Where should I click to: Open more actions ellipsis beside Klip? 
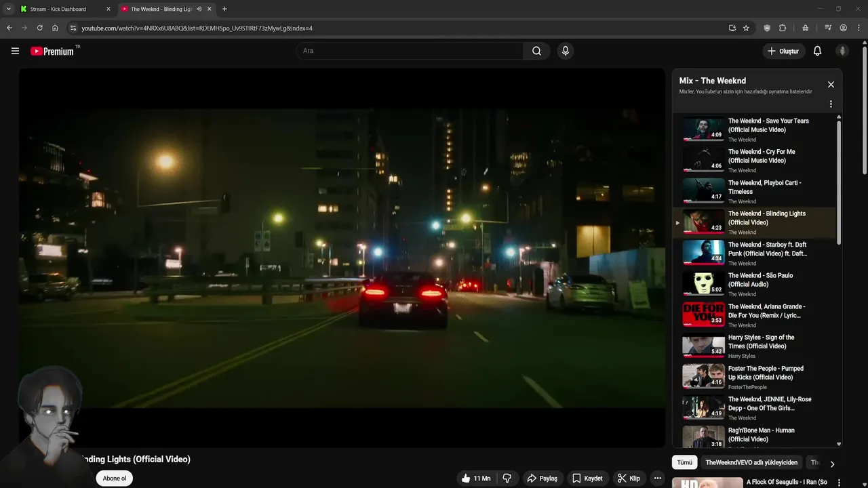point(657,479)
